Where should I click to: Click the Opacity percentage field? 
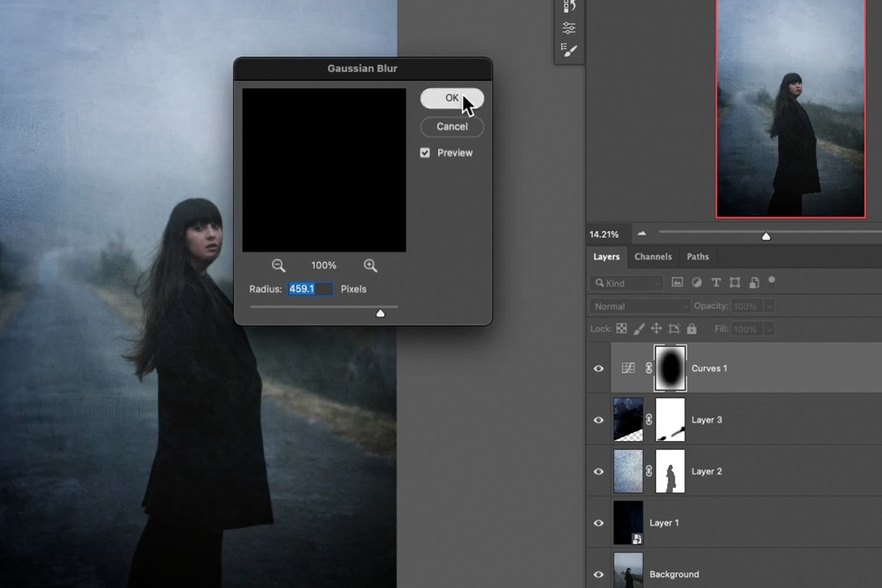click(x=747, y=306)
